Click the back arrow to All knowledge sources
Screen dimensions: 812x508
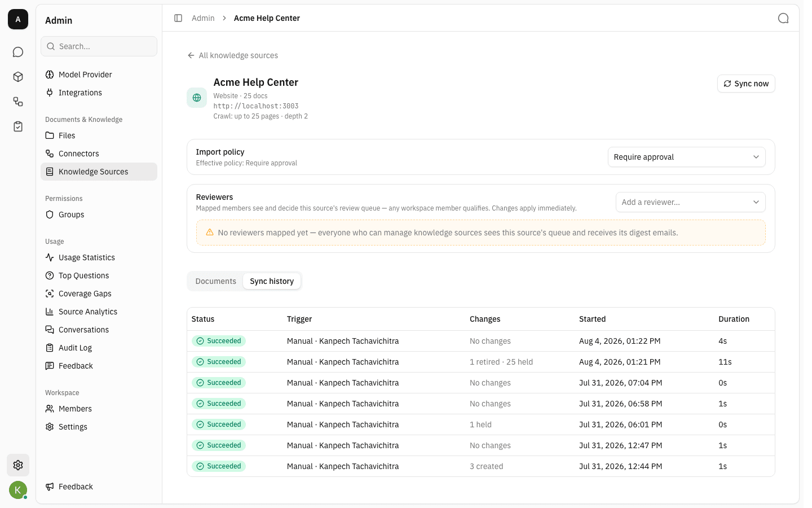[x=191, y=55]
